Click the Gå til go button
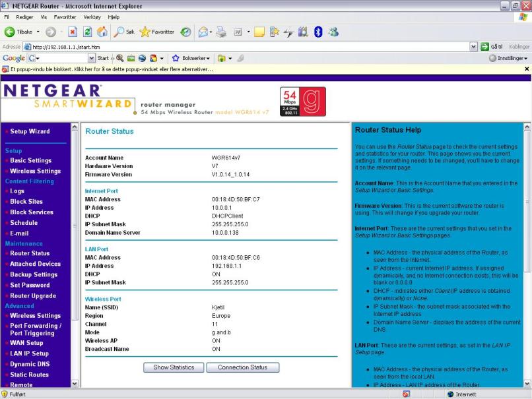The width and height of the screenshot is (532, 399). (491, 47)
